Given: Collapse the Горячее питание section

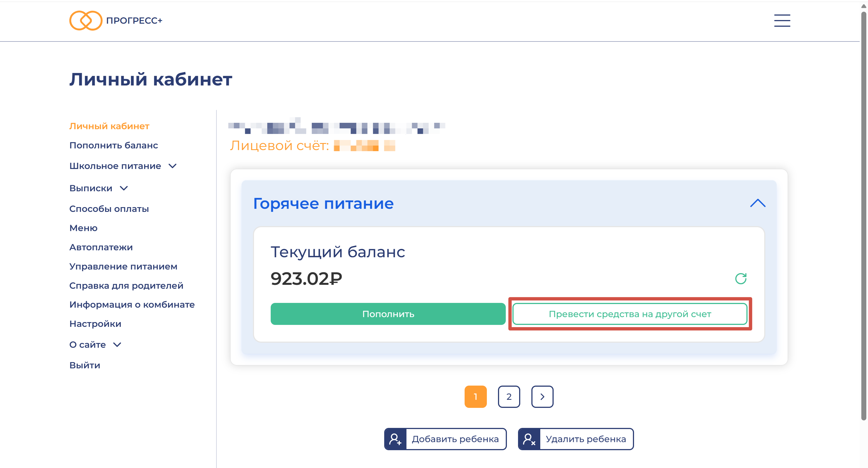Looking at the screenshot, I should click(758, 203).
